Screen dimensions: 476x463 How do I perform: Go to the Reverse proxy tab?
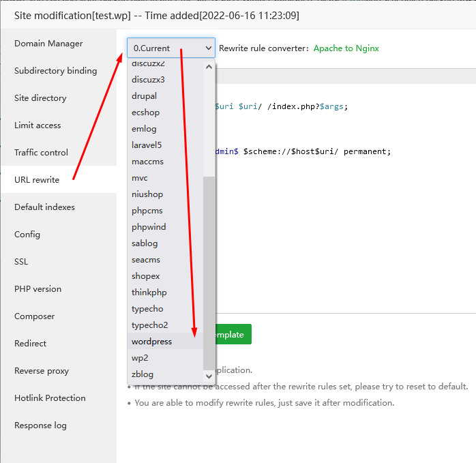(42, 371)
